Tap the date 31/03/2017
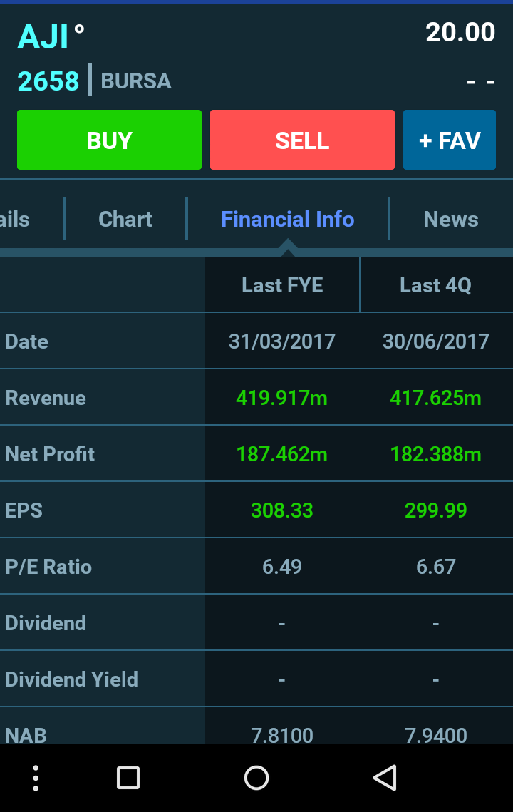The image size is (513, 812). click(282, 341)
